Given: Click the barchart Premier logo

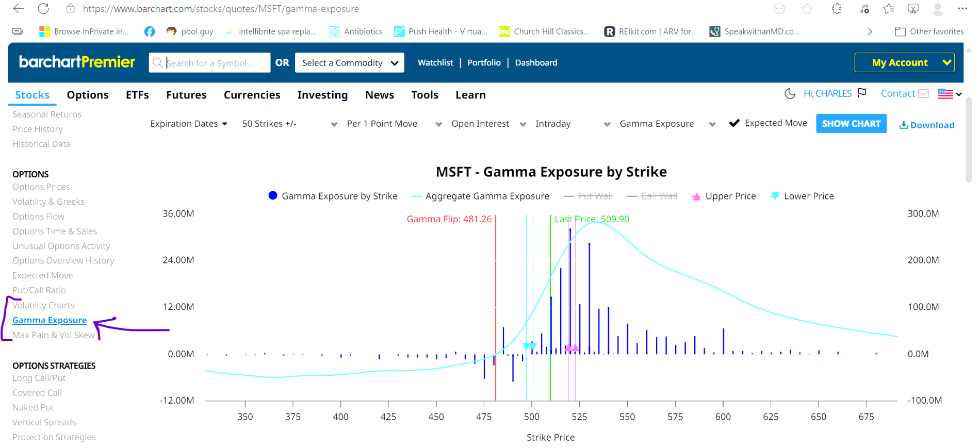Looking at the screenshot, I should tap(77, 62).
